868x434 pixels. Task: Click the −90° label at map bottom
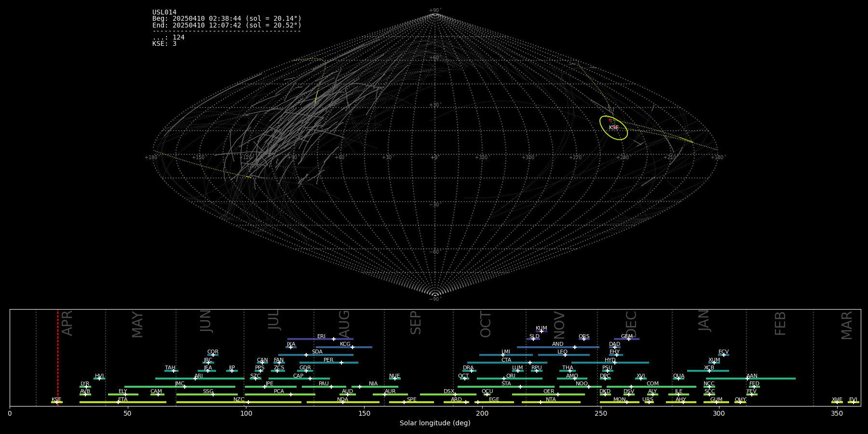tap(435, 299)
